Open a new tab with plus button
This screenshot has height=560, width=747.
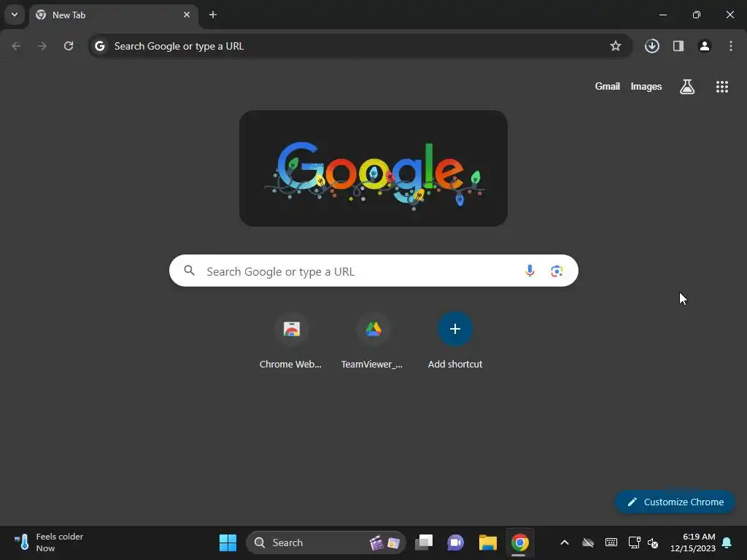point(213,15)
